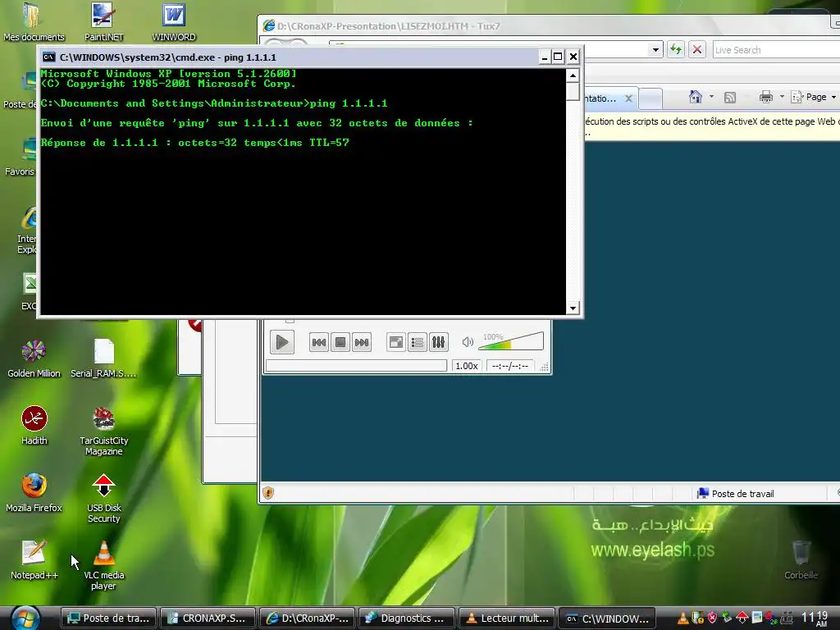Click the VLC 1.00x playback speed

point(466,366)
